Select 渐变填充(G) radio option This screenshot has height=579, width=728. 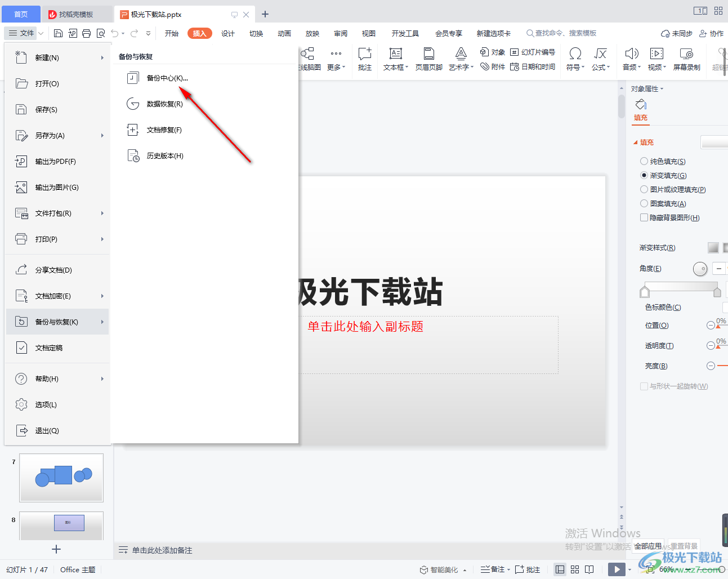coord(644,175)
